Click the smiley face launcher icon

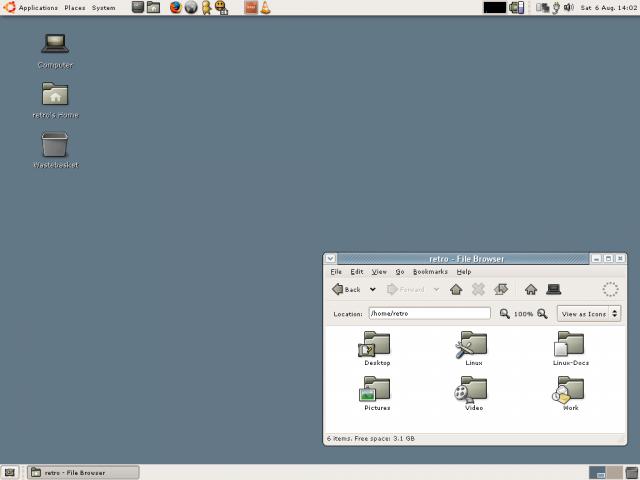pyautogui.click(x=221, y=7)
